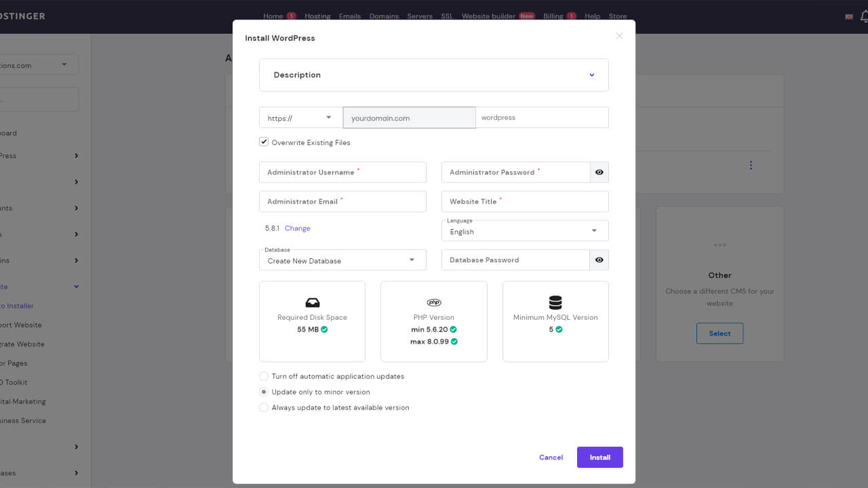This screenshot has height=488, width=868.
Task: Choose Always update to latest available version
Action: click(x=264, y=407)
